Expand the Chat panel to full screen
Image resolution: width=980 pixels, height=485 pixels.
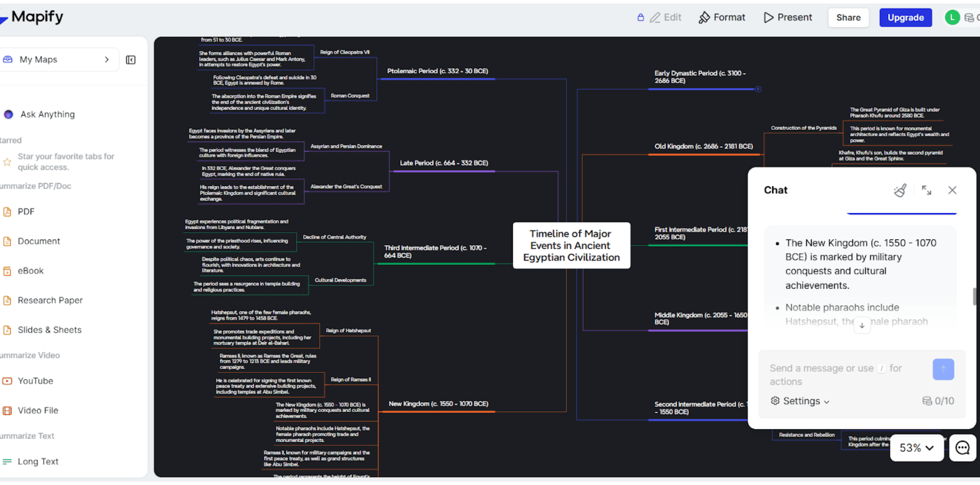coord(927,190)
